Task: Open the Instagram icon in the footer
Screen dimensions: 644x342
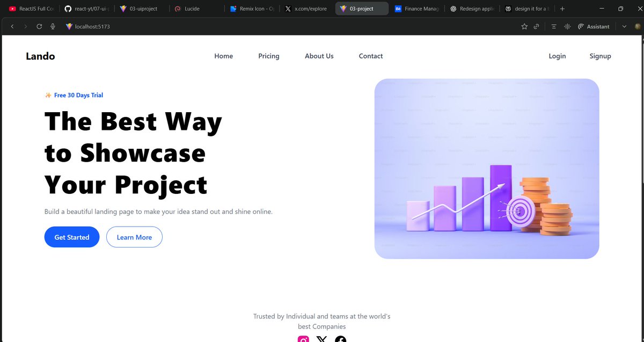Action: [303, 339]
